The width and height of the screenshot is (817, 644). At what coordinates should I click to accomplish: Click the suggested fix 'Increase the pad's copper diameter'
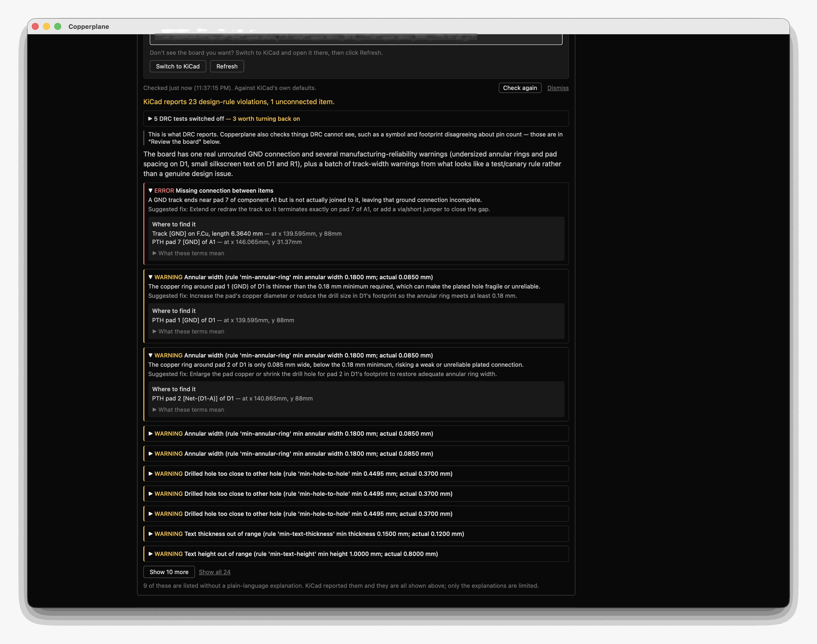click(x=332, y=296)
